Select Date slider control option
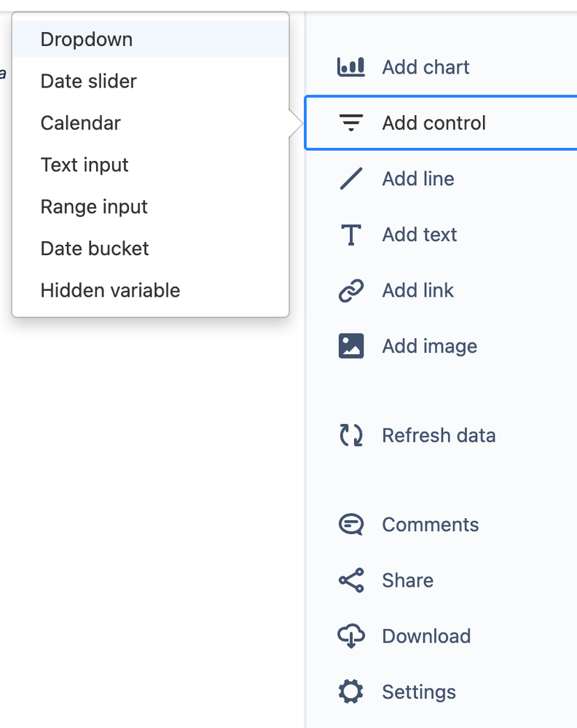 (89, 81)
